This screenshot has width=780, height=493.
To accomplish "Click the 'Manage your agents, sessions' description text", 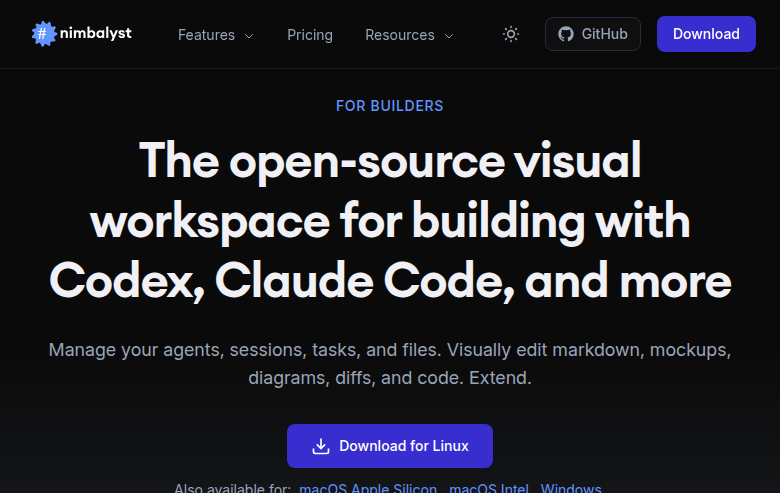I will (390, 364).
